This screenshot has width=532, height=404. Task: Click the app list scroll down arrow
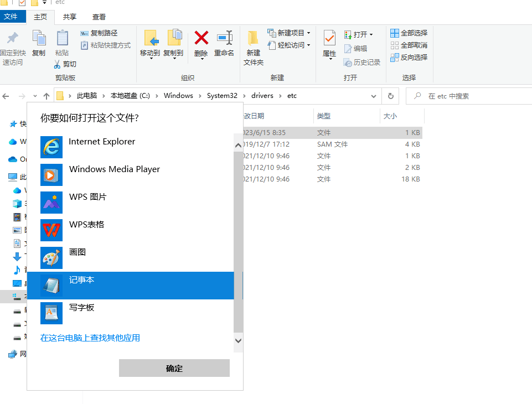click(239, 341)
